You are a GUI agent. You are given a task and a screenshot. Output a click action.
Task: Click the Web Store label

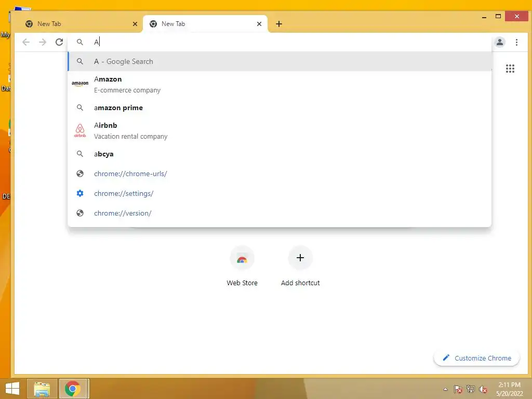tap(242, 283)
